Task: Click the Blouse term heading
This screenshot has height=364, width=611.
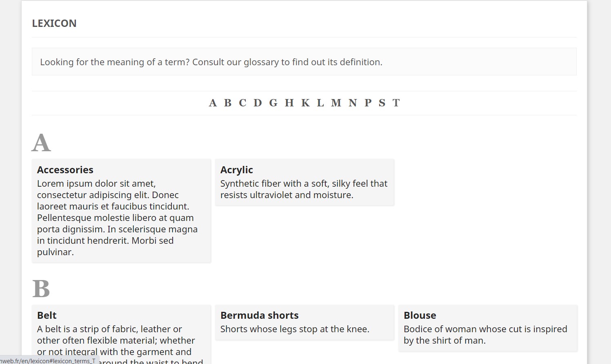Action: [420, 315]
